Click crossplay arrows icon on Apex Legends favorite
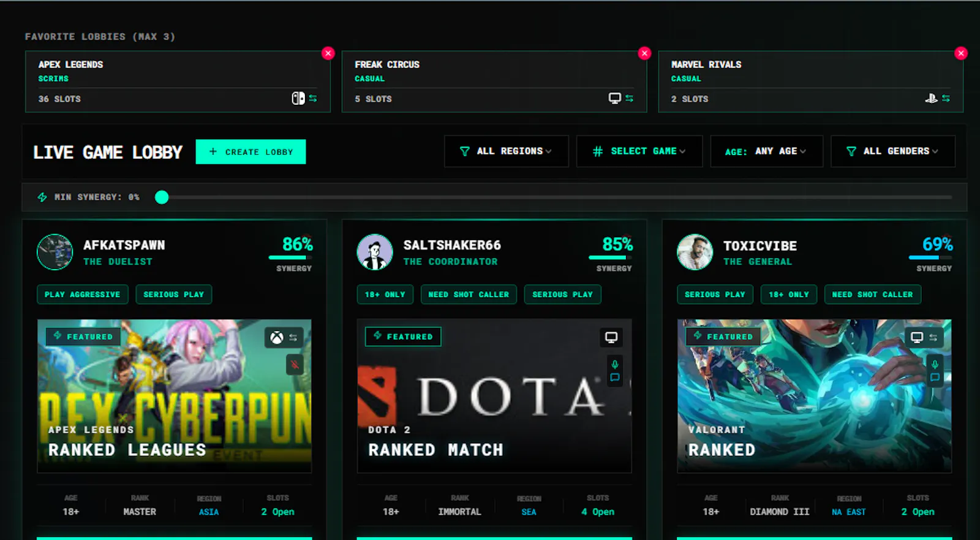The image size is (980, 540). [x=313, y=98]
